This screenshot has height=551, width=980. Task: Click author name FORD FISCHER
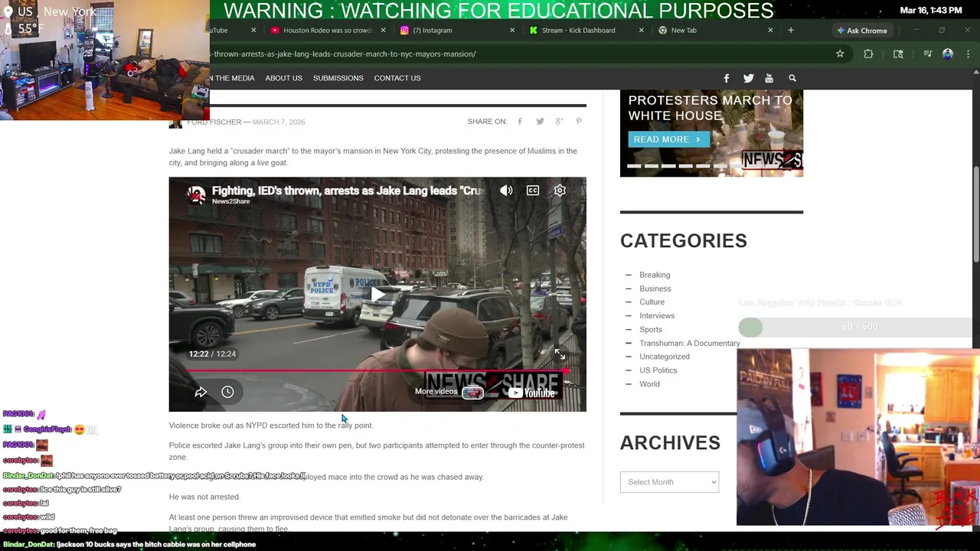(x=214, y=122)
